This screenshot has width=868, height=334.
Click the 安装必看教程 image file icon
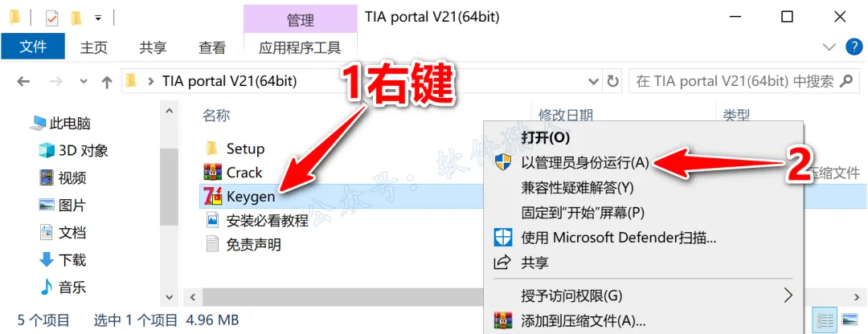[x=212, y=221]
